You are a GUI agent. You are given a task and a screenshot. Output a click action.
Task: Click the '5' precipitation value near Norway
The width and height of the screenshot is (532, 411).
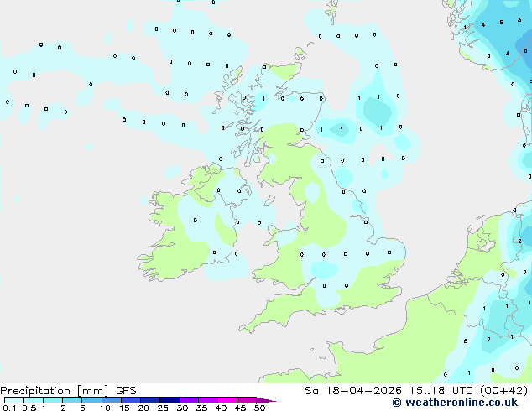501,23
